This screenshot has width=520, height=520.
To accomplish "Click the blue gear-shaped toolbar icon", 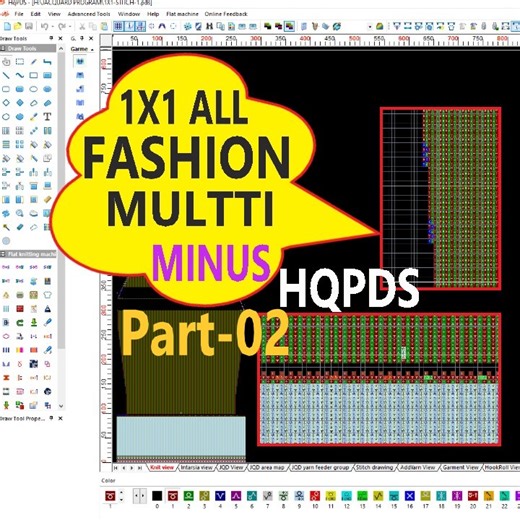I will (187, 26).
